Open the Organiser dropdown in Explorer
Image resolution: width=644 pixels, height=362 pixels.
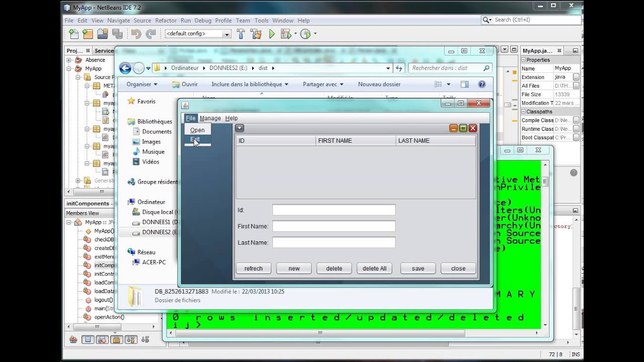tap(142, 84)
